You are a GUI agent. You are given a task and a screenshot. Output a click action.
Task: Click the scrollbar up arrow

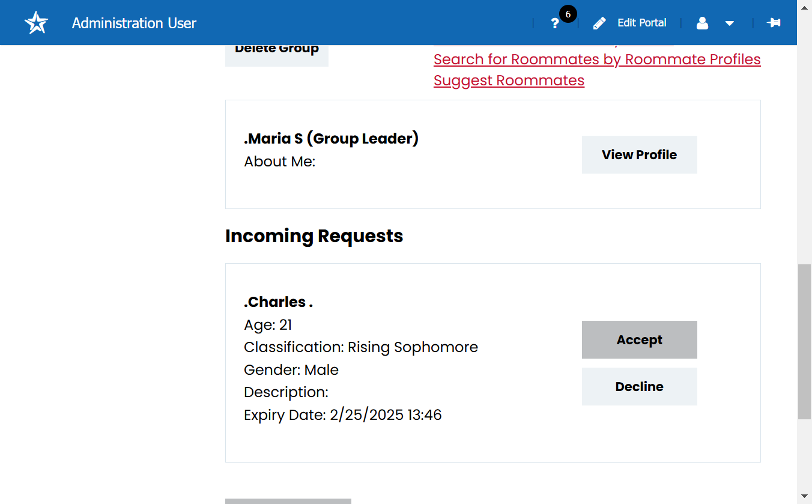tap(804, 7)
